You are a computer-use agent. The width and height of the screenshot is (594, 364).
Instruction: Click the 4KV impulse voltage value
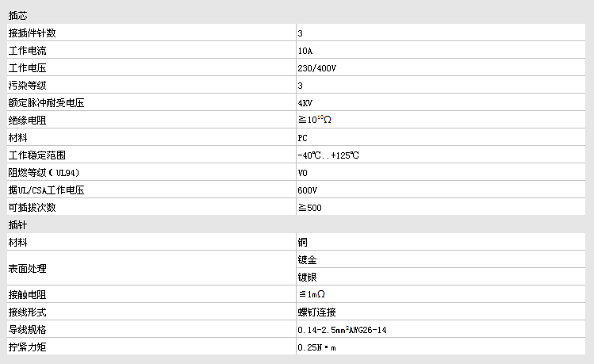click(305, 103)
